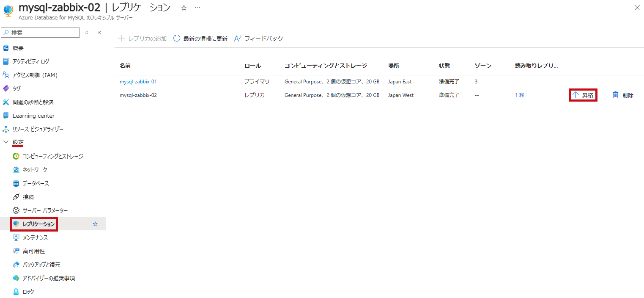Click the プライマリ role cell
Viewport: 644px width, 298px height.
pos(257,82)
